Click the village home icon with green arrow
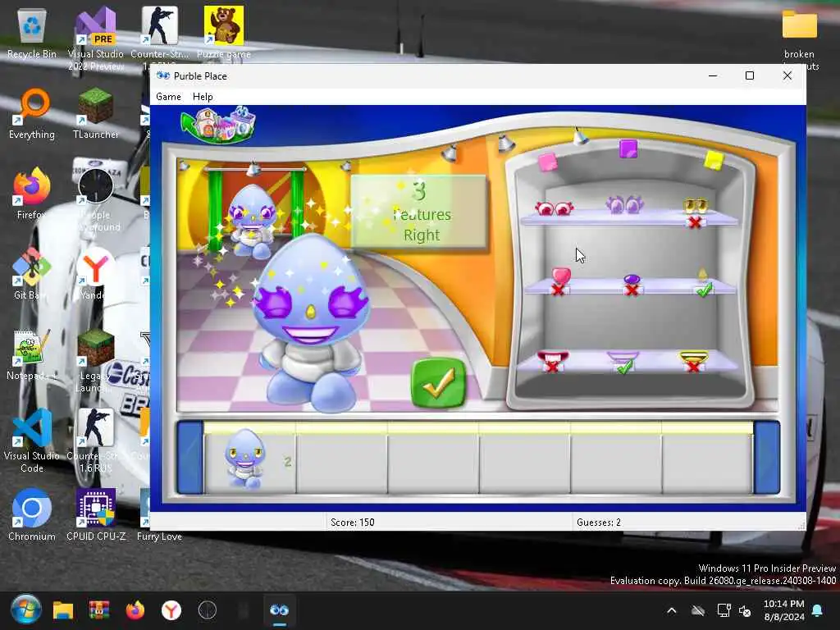Screen dimensions: 840x630 click(x=218, y=125)
